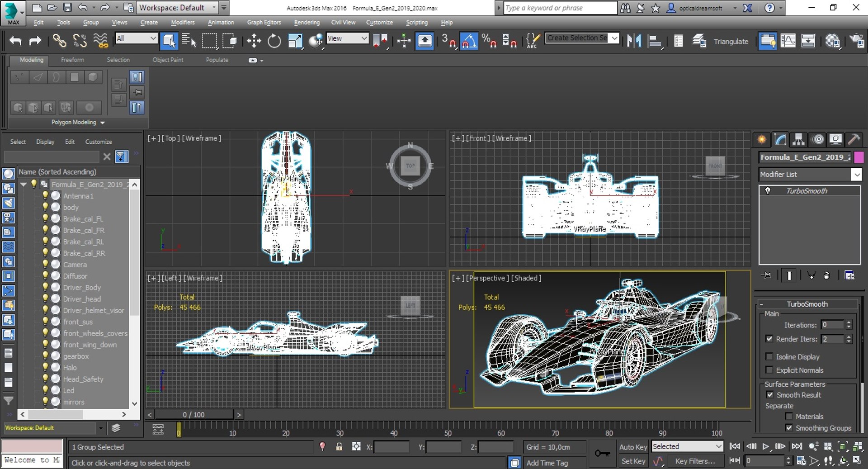Click the Auto Key button
The height and width of the screenshot is (469, 868).
coord(633,447)
